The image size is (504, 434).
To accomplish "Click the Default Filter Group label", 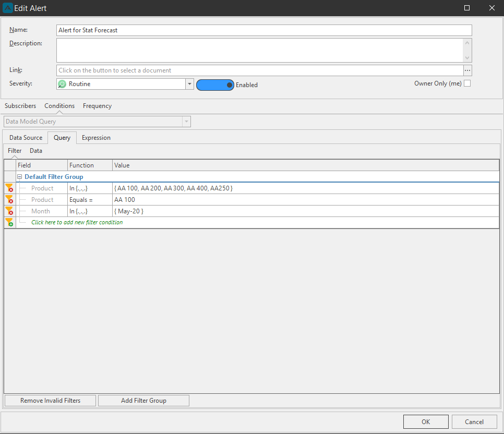I will (54, 177).
